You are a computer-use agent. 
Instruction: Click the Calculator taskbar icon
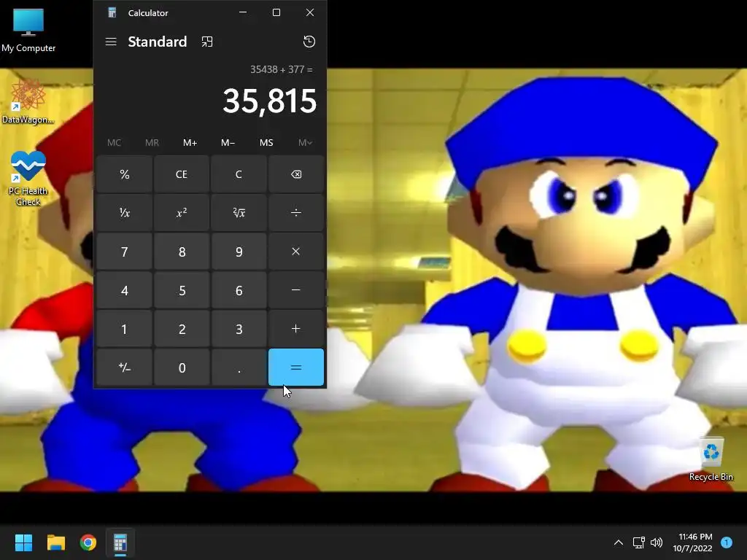tap(120, 542)
